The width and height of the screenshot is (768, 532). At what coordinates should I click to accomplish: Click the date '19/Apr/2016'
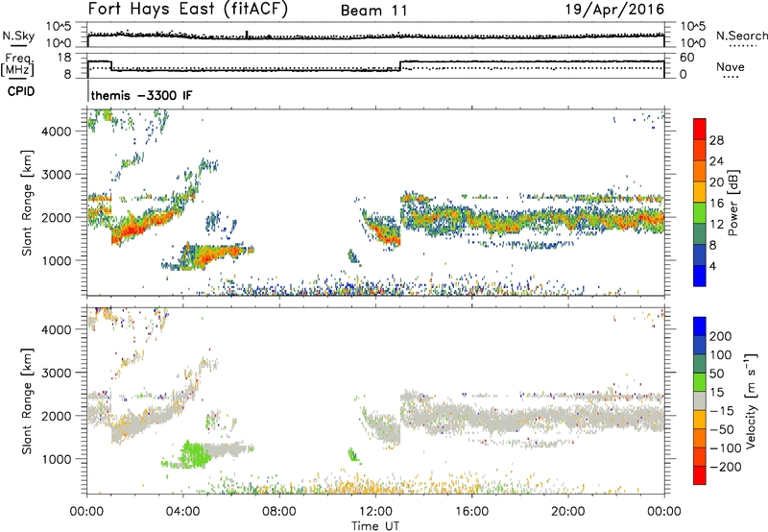[614, 10]
